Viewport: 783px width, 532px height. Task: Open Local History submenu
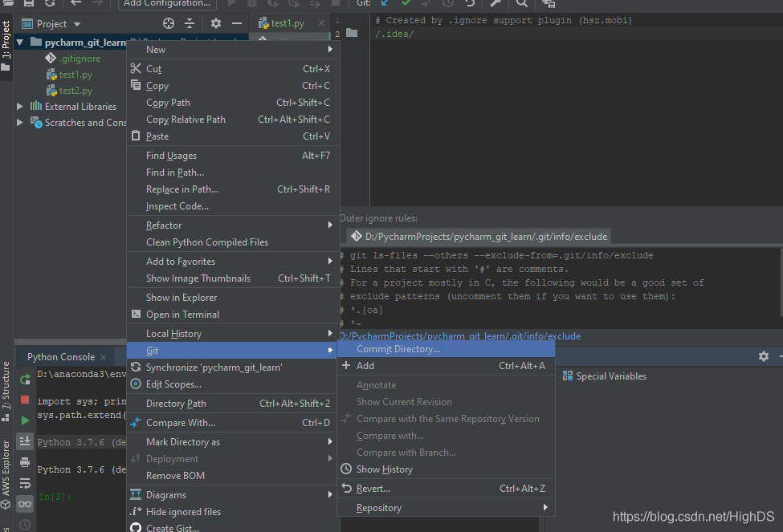pos(233,334)
